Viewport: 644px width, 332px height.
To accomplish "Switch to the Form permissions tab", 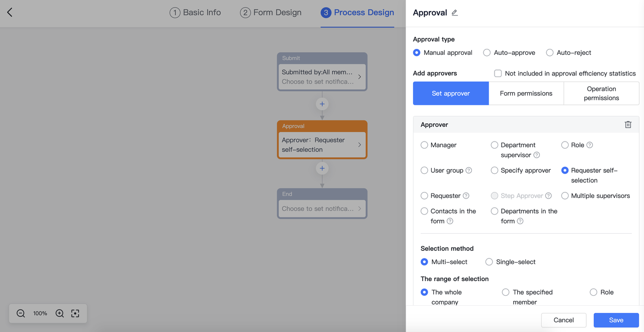I will pyautogui.click(x=526, y=93).
